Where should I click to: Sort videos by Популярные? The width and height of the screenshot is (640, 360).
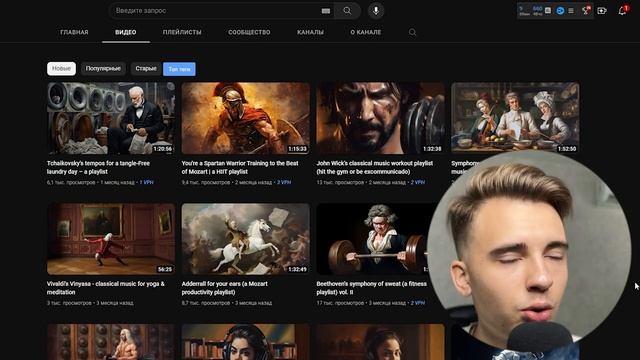tap(103, 69)
